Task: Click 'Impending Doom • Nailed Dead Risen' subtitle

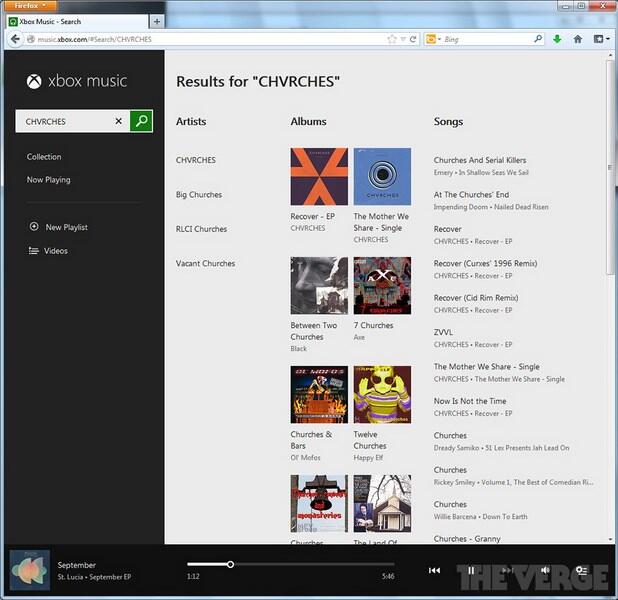Action: [x=491, y=207]
